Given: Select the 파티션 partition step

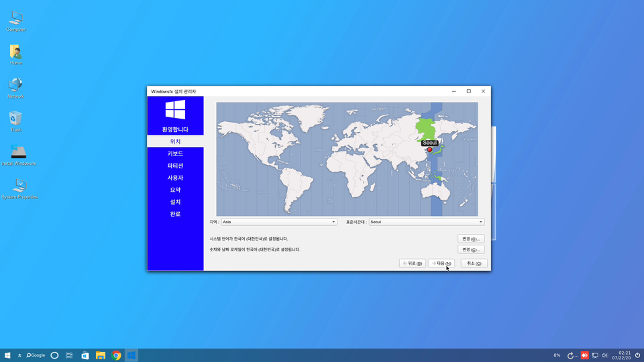Looking at the screenshot, I should point(175,166).
